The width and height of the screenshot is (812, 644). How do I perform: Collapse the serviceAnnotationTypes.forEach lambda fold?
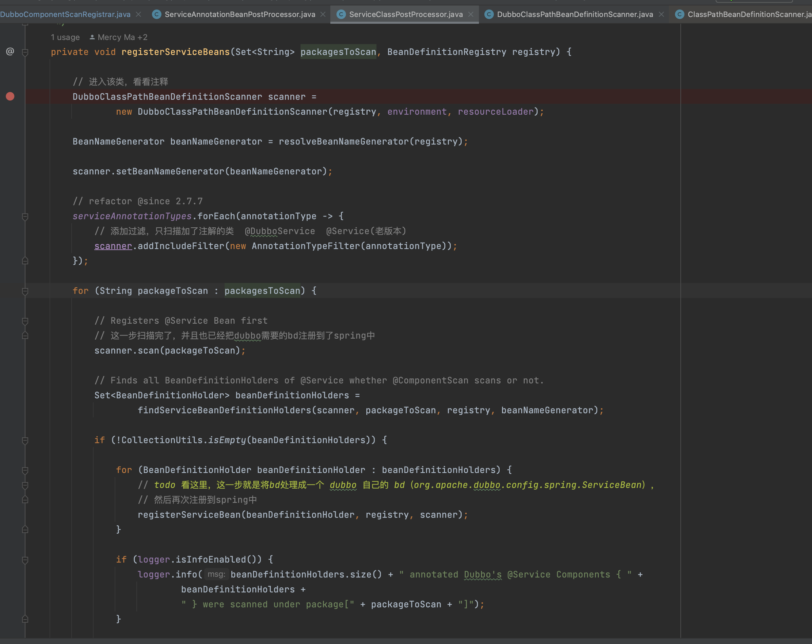25,217
